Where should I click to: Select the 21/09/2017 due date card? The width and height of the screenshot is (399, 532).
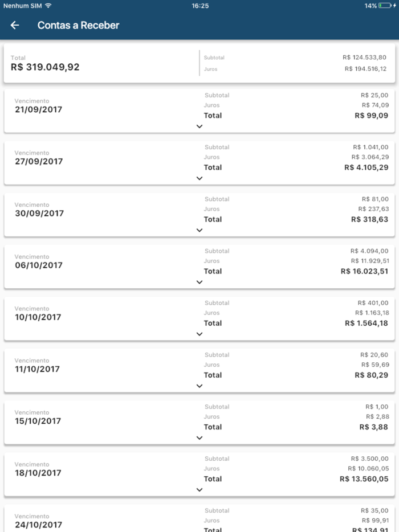click(199, 111)
